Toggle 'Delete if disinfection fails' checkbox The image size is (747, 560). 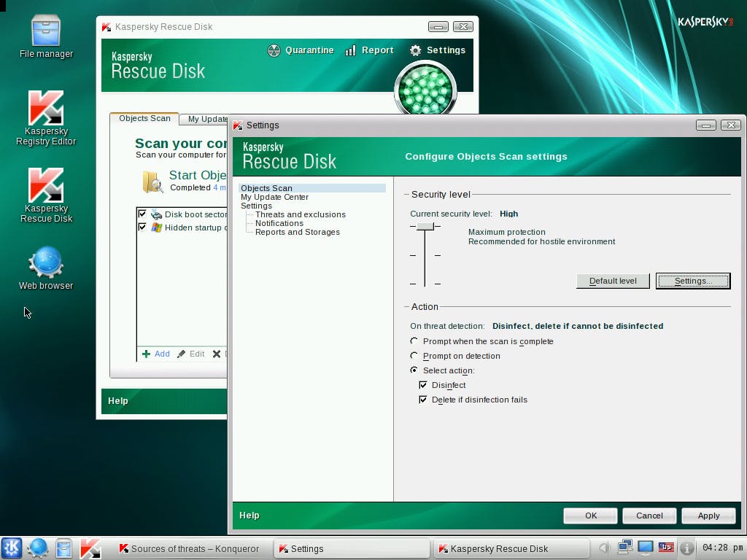tap(423, 400)
